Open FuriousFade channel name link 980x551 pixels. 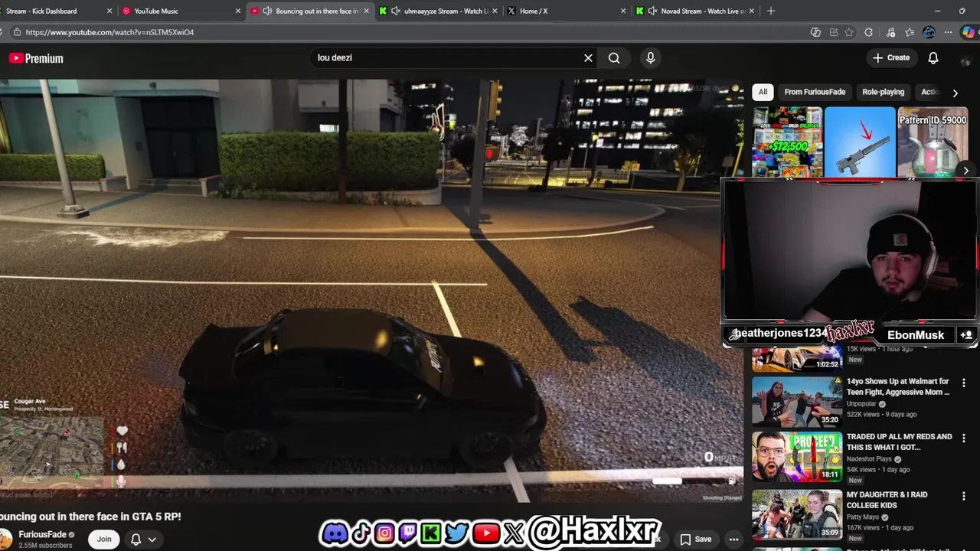coord(42,534)
